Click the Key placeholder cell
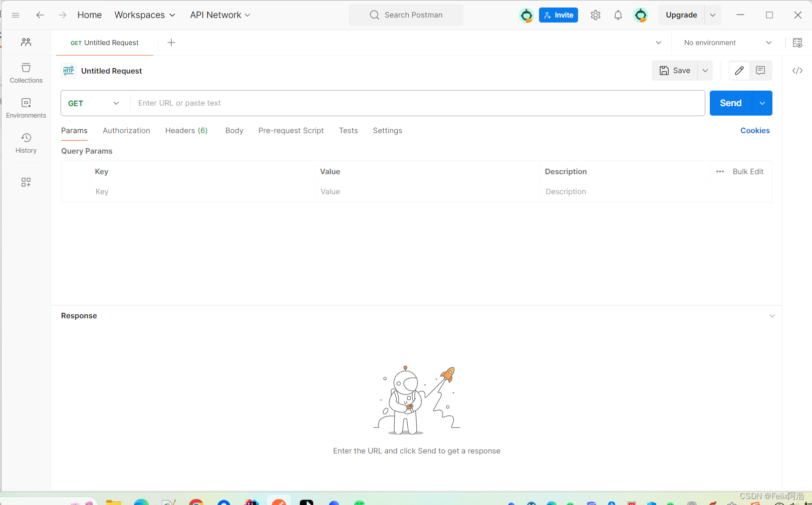 coord(202,192)
